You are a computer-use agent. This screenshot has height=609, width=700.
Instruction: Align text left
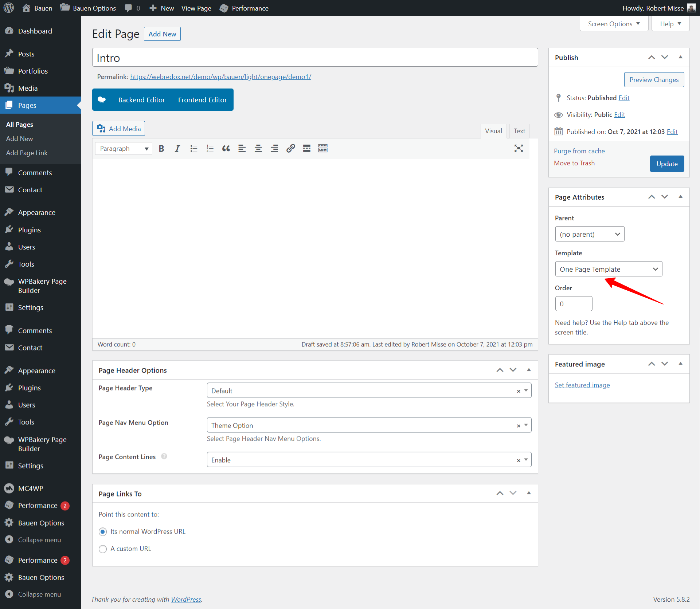click(242, 148)
